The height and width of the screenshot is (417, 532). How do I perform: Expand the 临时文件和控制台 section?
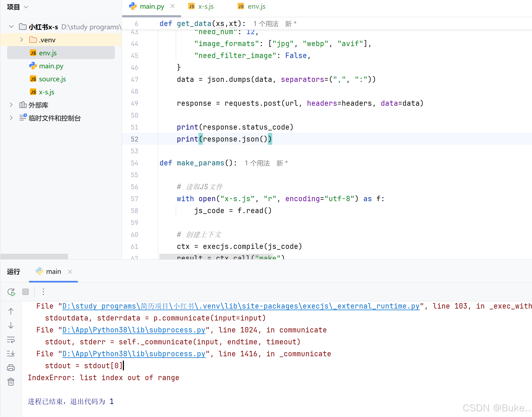(11, 118)
